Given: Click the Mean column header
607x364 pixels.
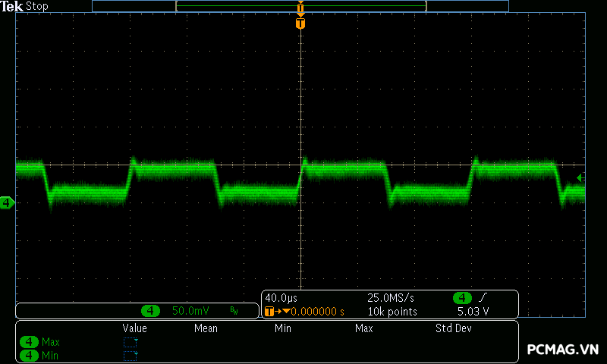Looking at the screenshot, I should (x=206, y=328).
